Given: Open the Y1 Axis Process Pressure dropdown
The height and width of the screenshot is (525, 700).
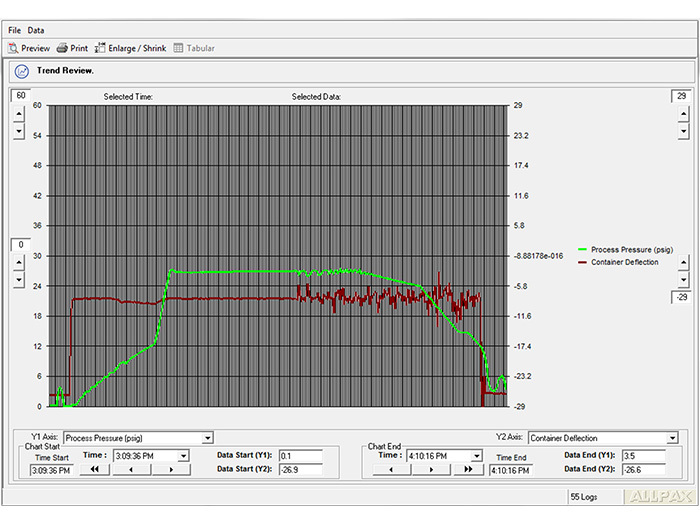Looking at the screenshot, I should (208, 438).
